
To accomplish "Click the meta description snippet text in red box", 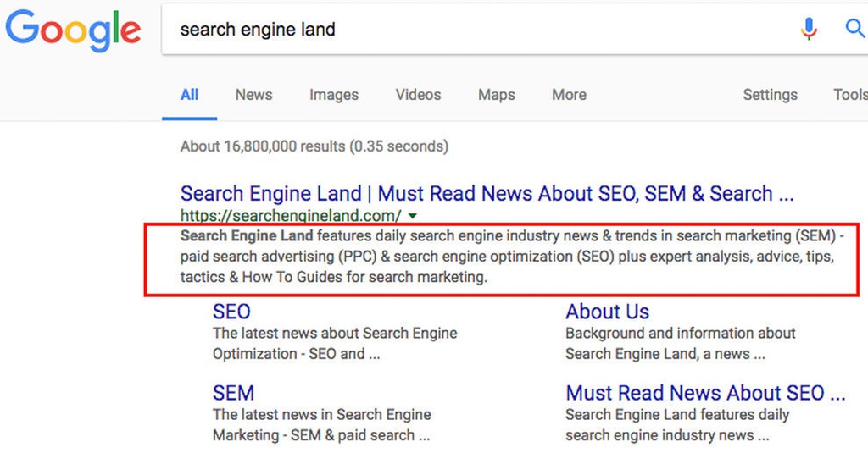I will click(512, 256).
